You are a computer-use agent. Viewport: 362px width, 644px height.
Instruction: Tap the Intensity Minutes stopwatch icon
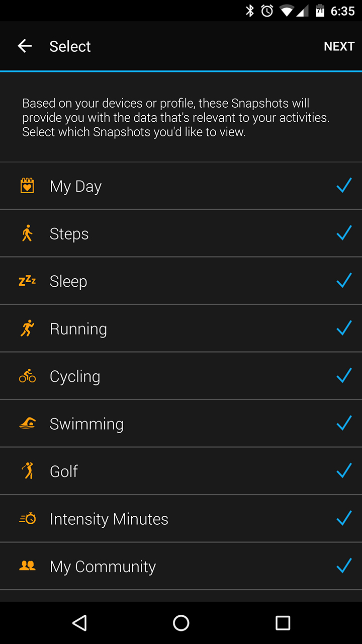tap(27, 518)
